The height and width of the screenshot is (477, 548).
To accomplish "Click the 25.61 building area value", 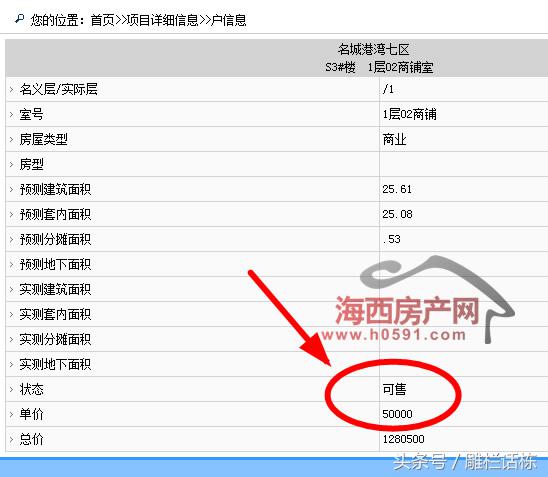I will tap(397, 189).
